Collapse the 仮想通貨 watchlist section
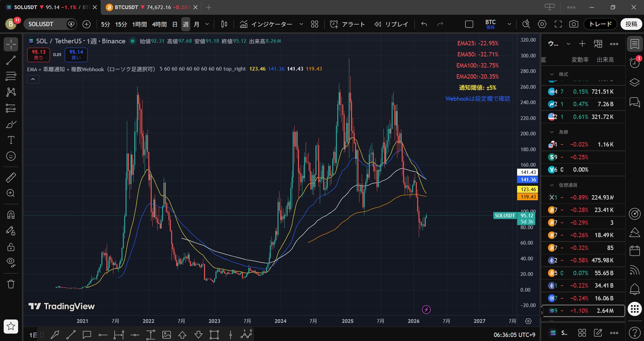644x341 pixels. (x=551, y=185)
